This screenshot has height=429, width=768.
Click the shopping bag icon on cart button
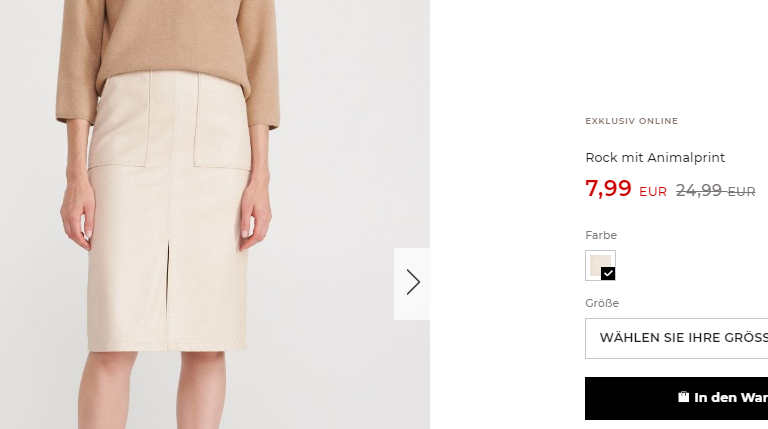tap(683, 397)
